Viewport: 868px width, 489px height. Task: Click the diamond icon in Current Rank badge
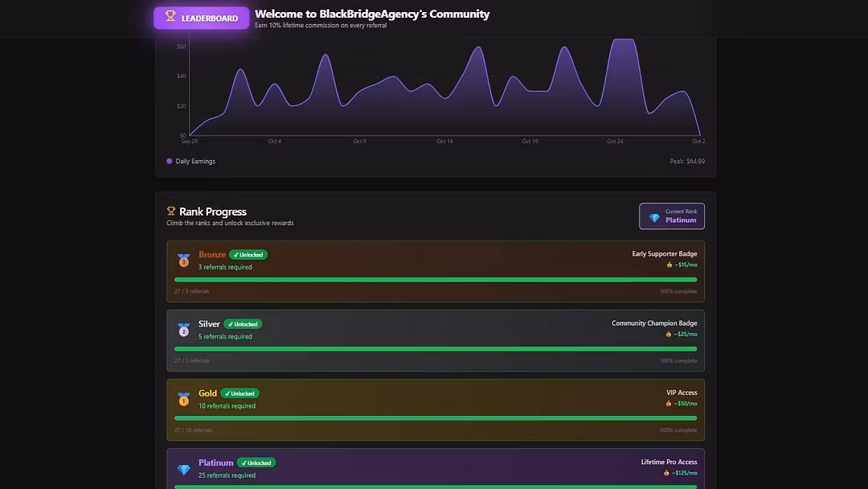pos(654,217)
